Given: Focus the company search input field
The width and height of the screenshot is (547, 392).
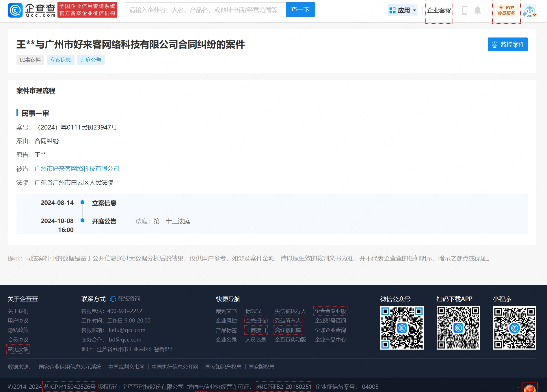Looking at the screenshot, I should 205,10.
